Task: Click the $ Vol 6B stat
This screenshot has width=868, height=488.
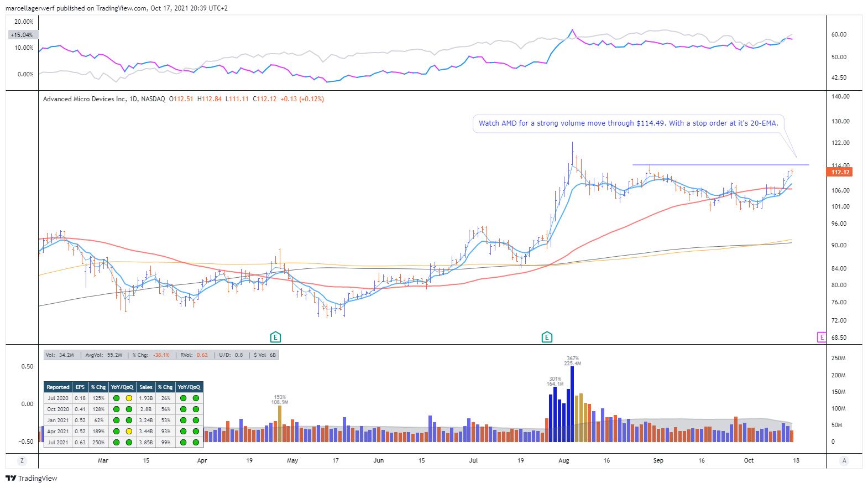Action: [265, 355]
